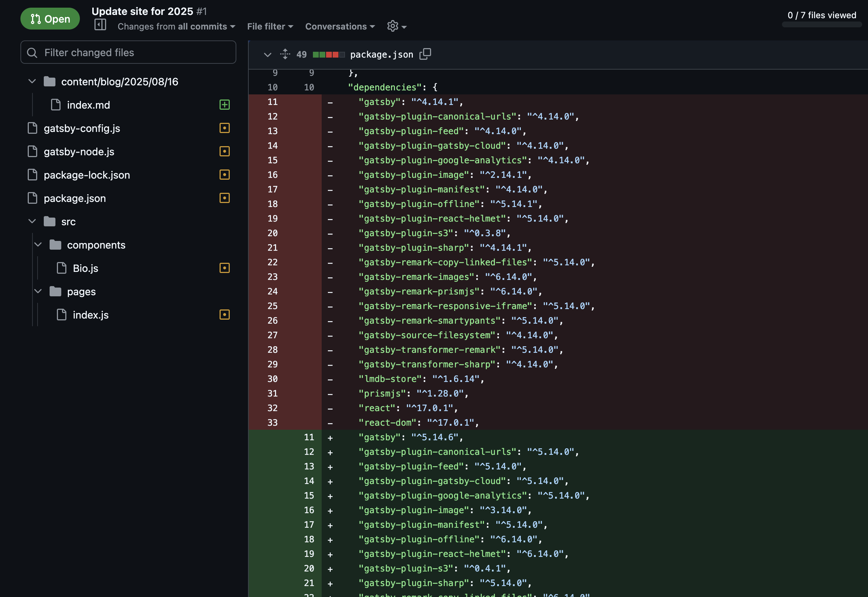Open the Conversations menu
This screenshot has height=597, width=868.
point(340,27)
